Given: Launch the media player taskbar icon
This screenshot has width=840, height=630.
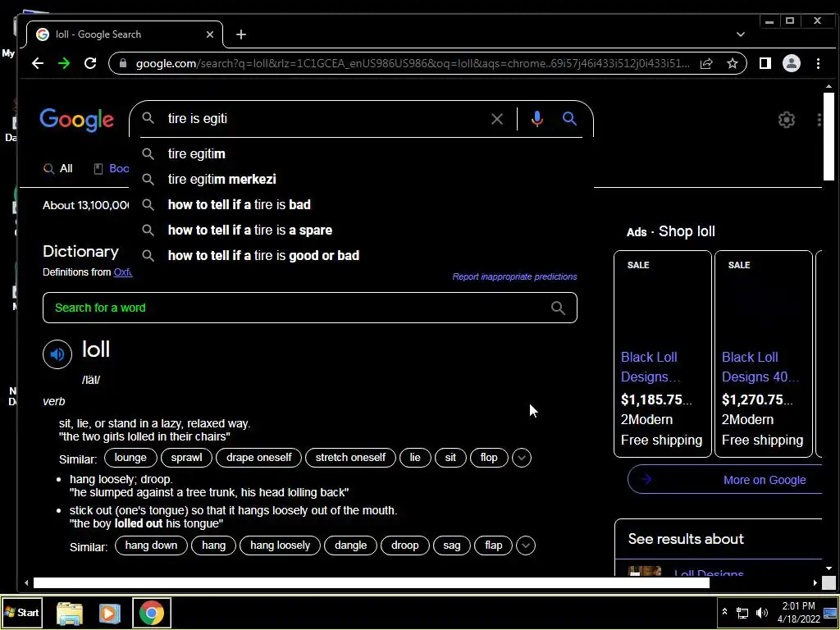Looking at the screenshot, I should [x=110, y=614].
